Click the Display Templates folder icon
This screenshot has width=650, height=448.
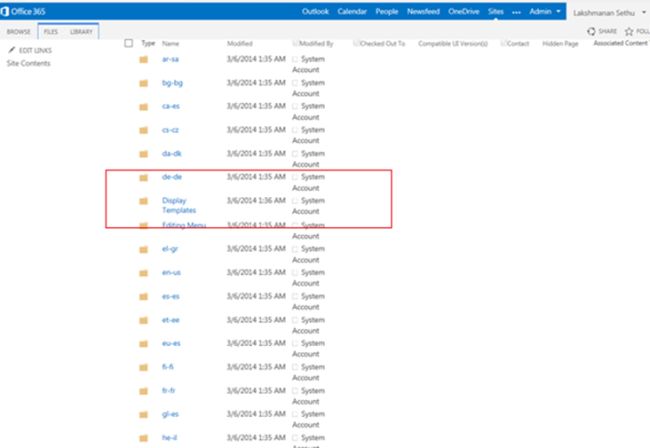pos(143,201)
